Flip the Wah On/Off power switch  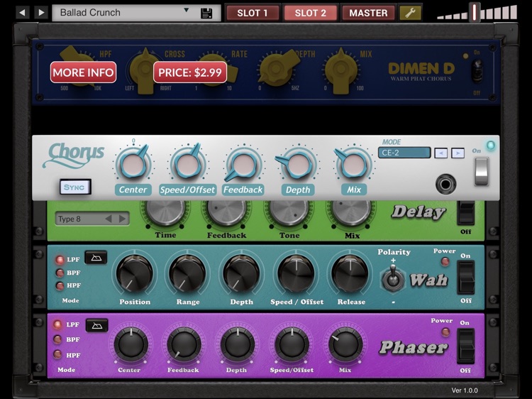tap(466, 278)
